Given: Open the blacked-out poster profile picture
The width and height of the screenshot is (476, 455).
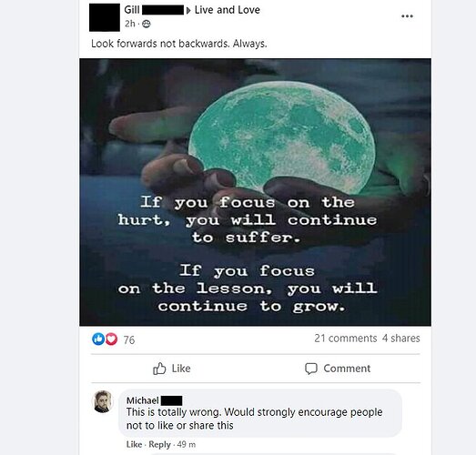Looking at the screenshot, I should click(105, 17).
